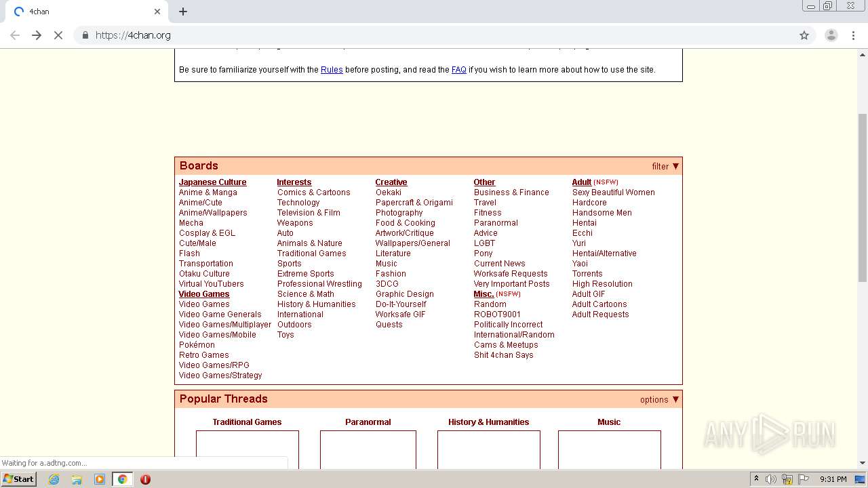Open the Science & Math board

[306, 294]
